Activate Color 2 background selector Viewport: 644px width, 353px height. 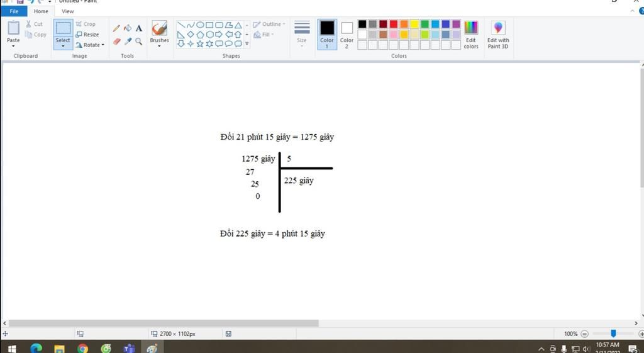coord(347,35)
